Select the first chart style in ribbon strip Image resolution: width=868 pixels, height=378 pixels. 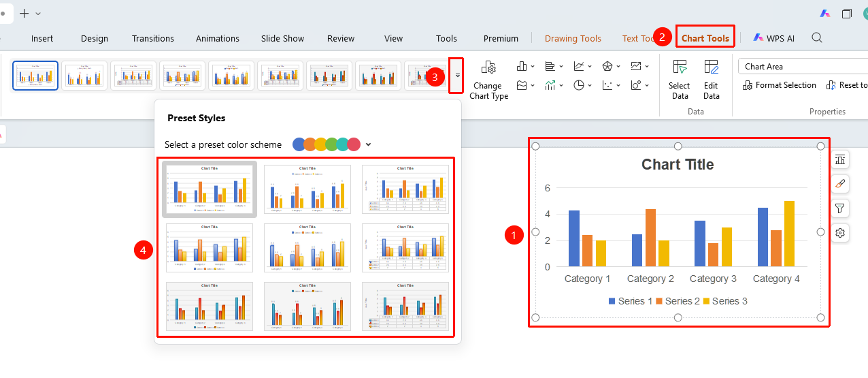(35, 75)
